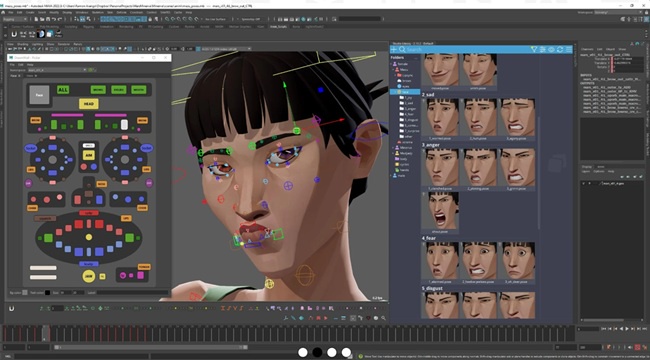The width and height of the screenshot is (650, 360).
Task: Click the yellow HEAD button in Picker
Action: pos(89,104)
